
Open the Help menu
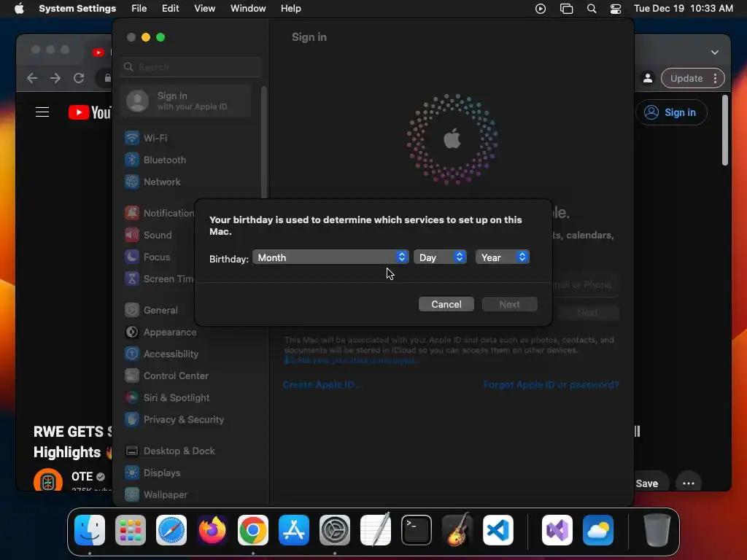[290, 9]
